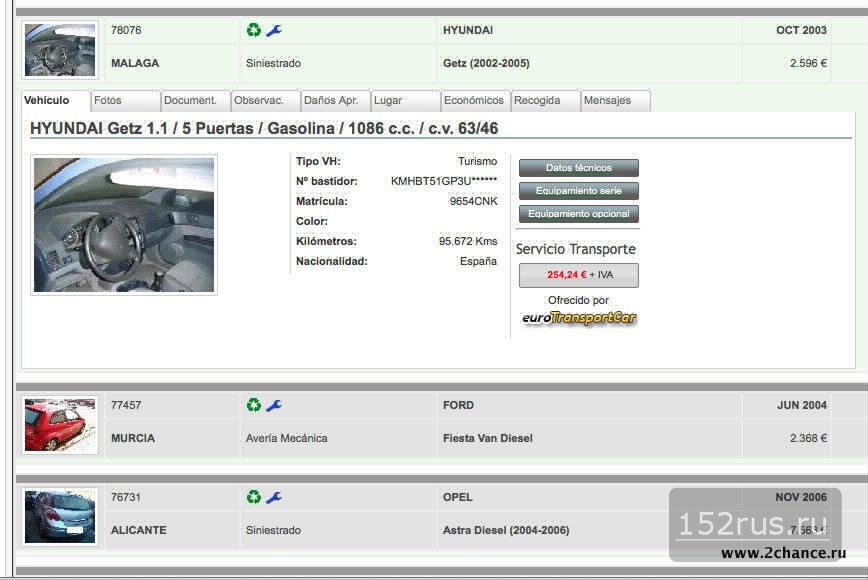Click the 2.368 € price

tap(808, 438)
